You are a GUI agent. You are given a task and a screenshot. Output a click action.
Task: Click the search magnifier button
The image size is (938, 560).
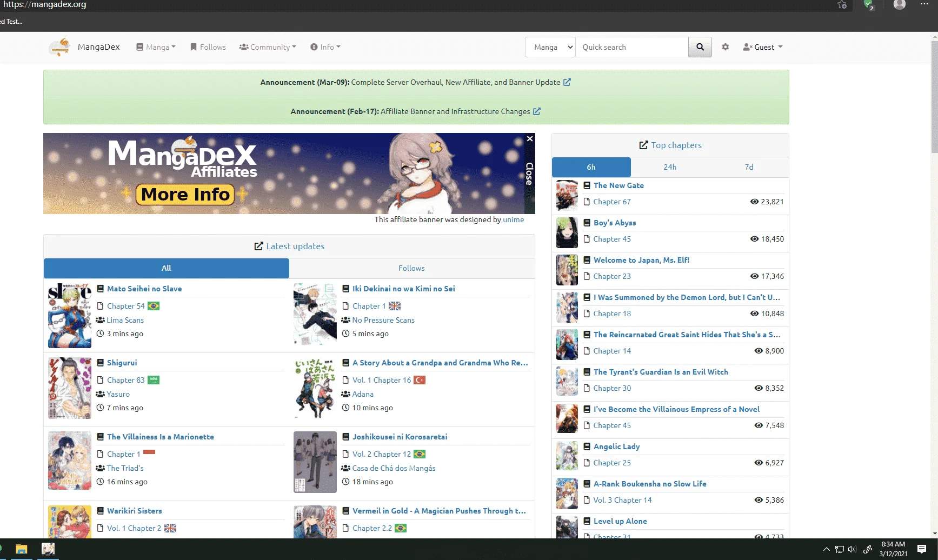click(700, 47)
